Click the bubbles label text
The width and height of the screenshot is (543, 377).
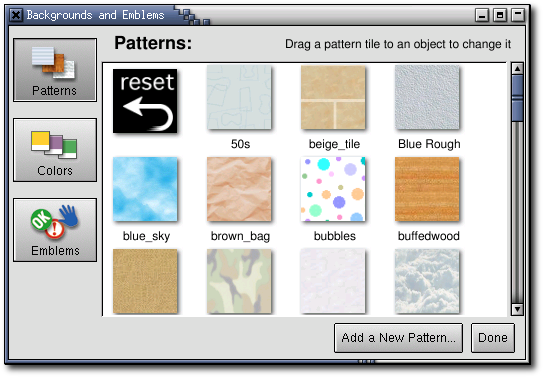pyautogui.click(x=335, y=236)
